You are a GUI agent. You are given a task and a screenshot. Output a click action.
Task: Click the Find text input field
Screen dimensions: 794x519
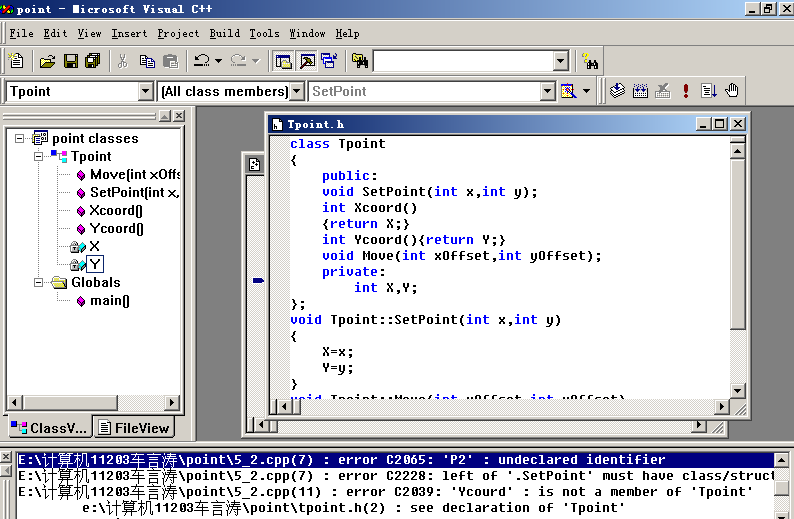pos(463,61)
